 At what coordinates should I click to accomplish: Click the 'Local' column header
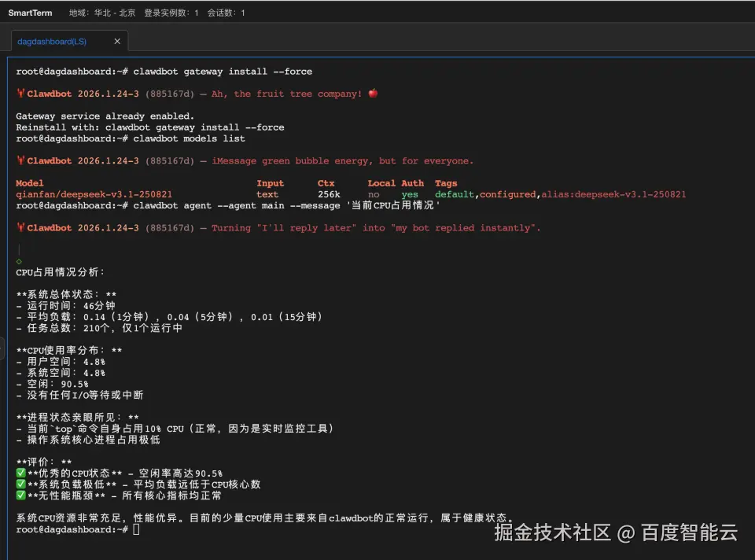tap(381, 183)
